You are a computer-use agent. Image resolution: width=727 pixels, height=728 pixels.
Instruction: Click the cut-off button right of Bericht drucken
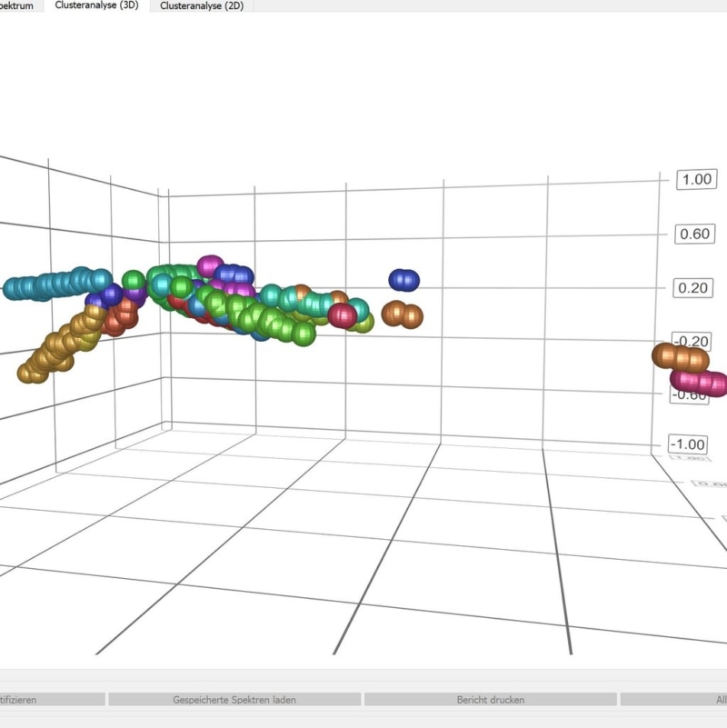click(673, 700)
